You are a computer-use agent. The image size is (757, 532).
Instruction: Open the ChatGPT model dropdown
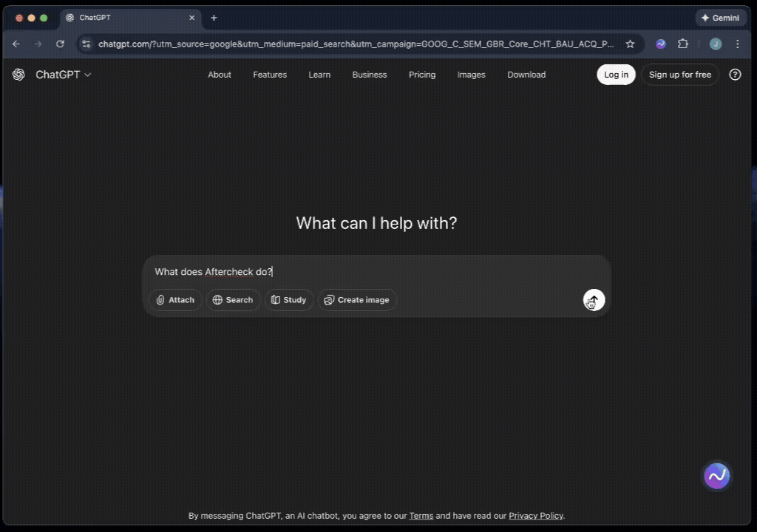click(87, 75)
